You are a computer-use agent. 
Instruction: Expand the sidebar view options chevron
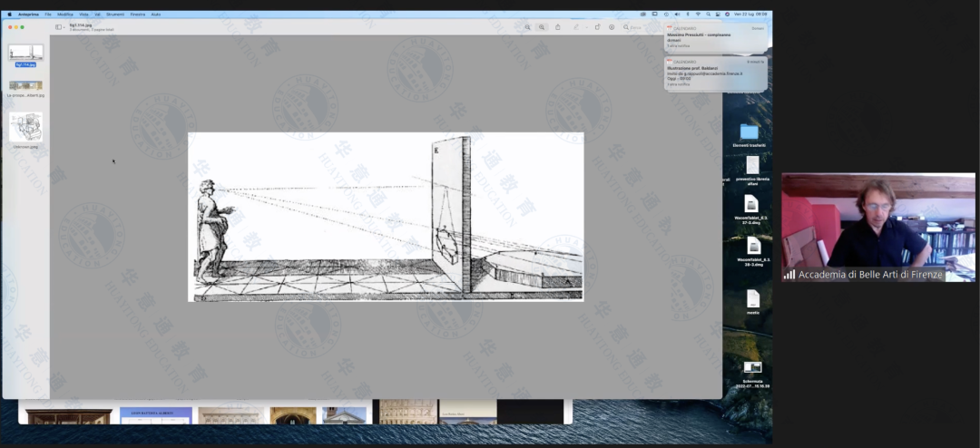(x=64, y=27)
